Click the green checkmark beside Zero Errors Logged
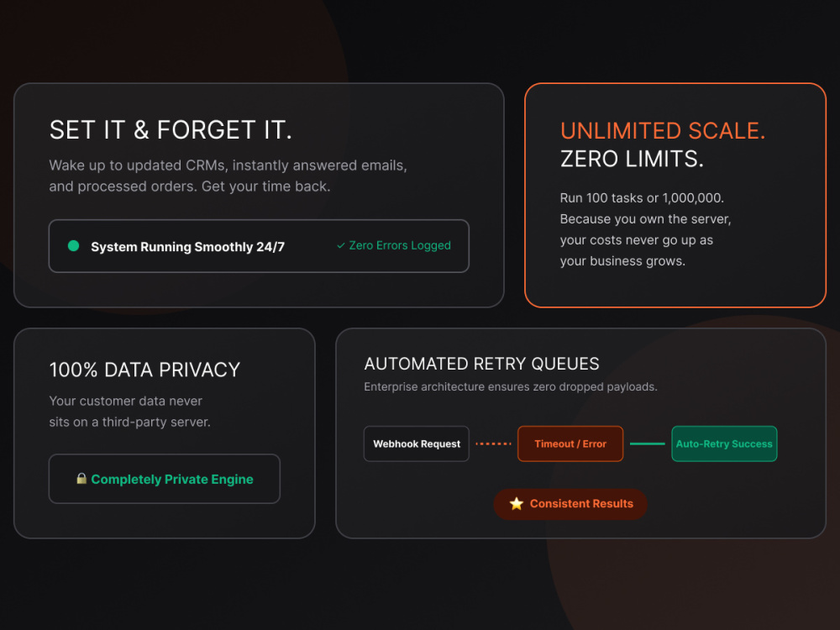840x630 pixels. [x=341, y=245]
